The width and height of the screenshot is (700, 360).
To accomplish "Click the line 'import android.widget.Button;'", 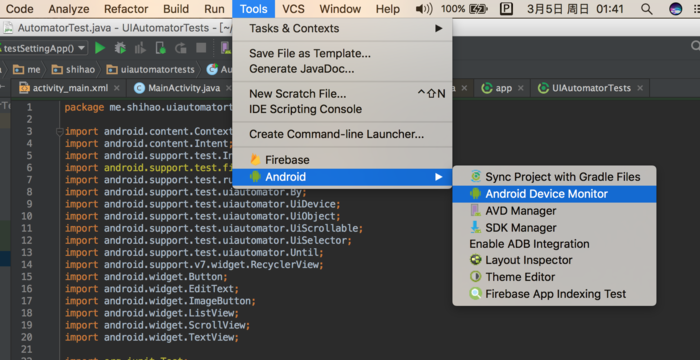I will pyautogui.click(x=146, y=276).
